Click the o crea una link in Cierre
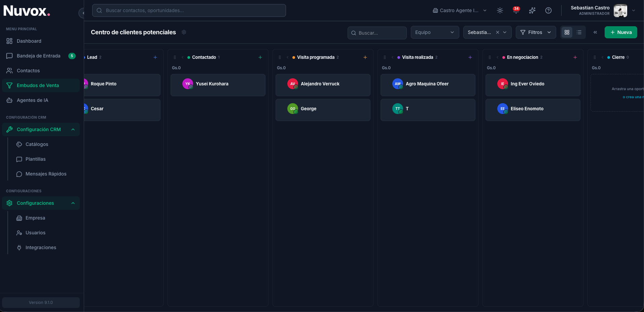Image resolution: width=644 pixels, height=312 pixels. [x=633, y=97]
